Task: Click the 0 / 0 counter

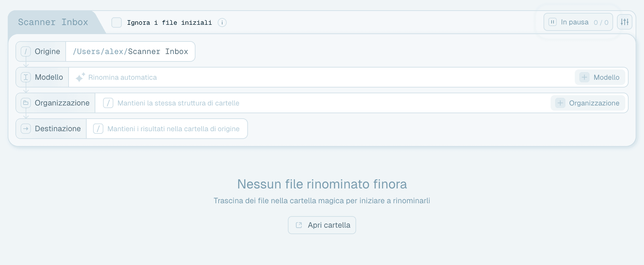Action: 601,23
